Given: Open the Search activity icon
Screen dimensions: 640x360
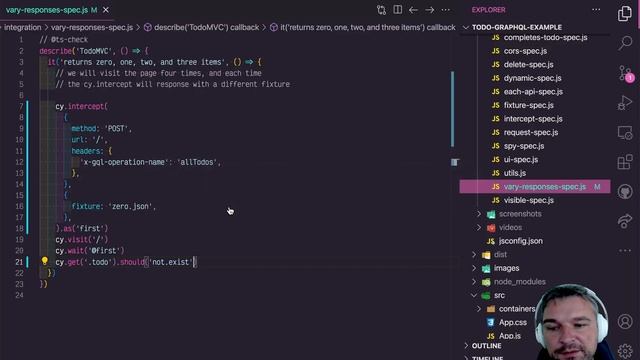Looking at the screenshot, I should [x=625, y=42].
